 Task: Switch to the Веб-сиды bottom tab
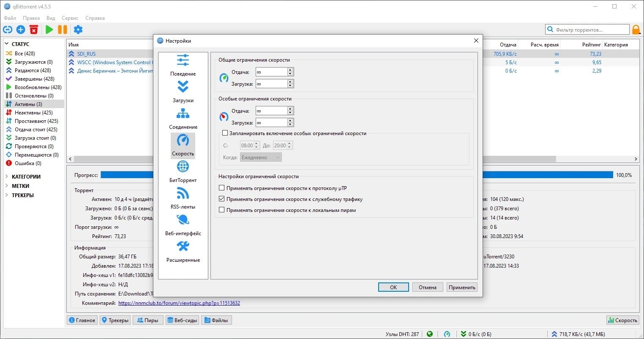[x=182, y=320]
